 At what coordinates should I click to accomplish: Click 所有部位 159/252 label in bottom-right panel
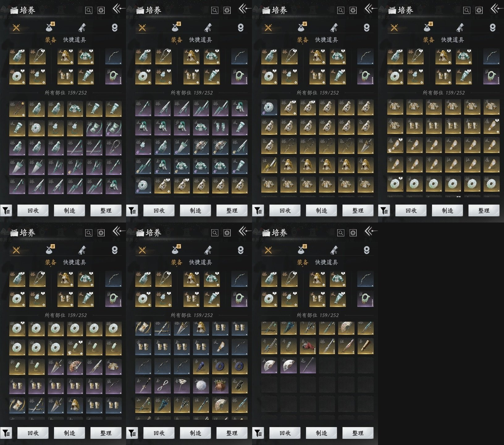click(318, 315)
